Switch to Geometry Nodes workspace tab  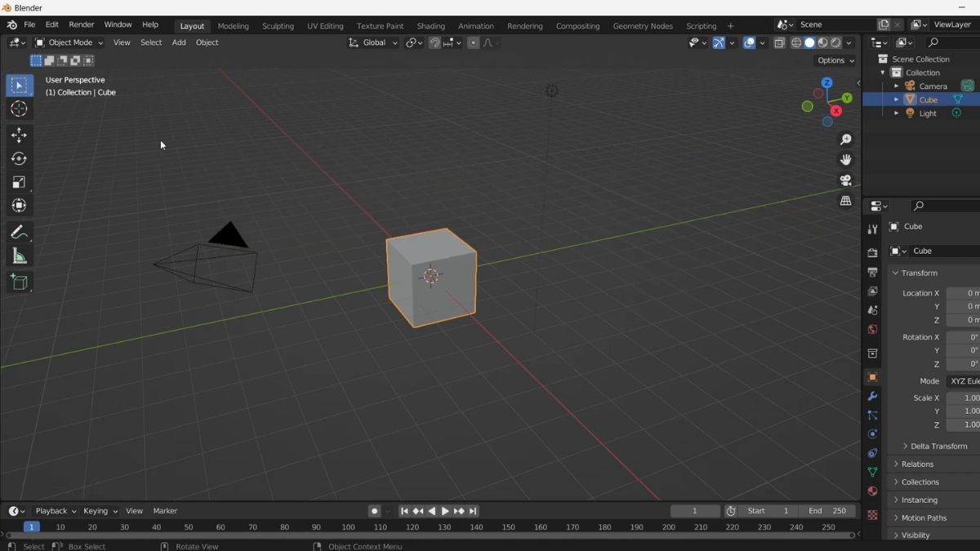[x=643, y=26]
